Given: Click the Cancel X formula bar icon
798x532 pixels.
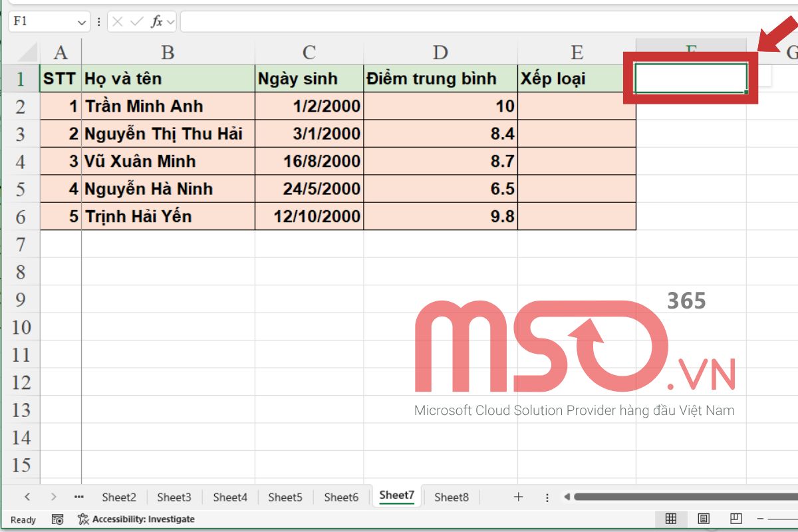Looking at the screenshot, I should click(118, 22).
